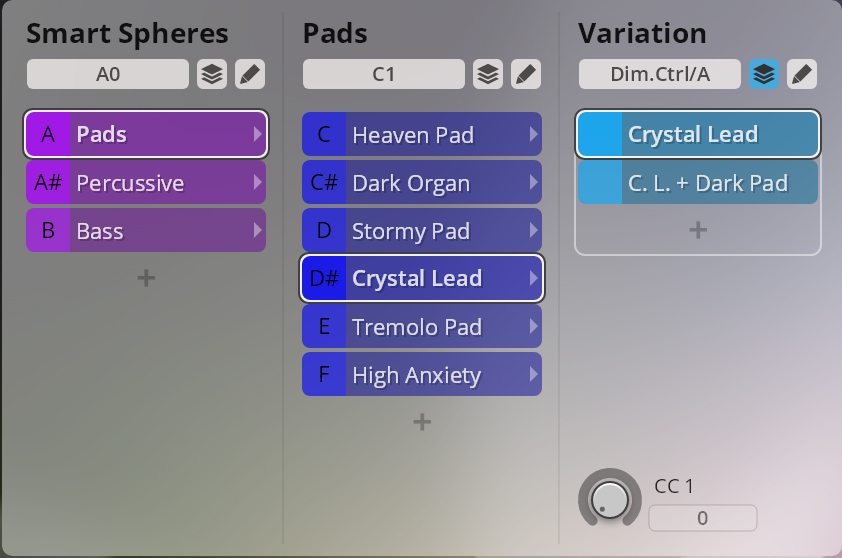This screenshot has width=842, height=558.
Task: Add new pad with plus under High Anxiety
Action: pos(422,422)
